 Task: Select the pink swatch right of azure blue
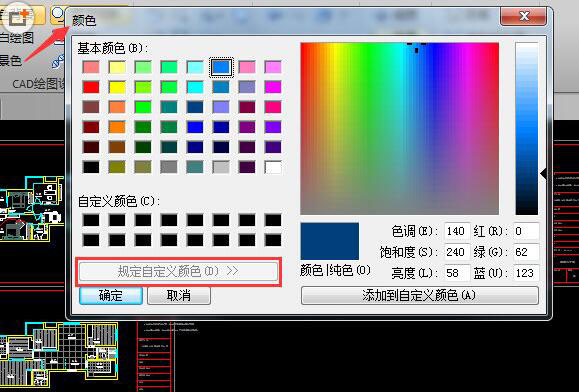[247, 67]
